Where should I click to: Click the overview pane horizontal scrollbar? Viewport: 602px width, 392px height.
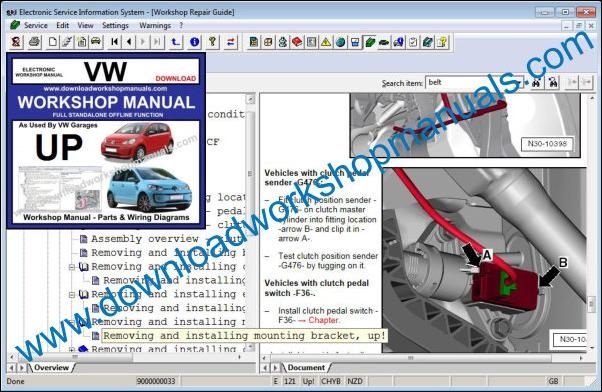click(x=126, y=357)
